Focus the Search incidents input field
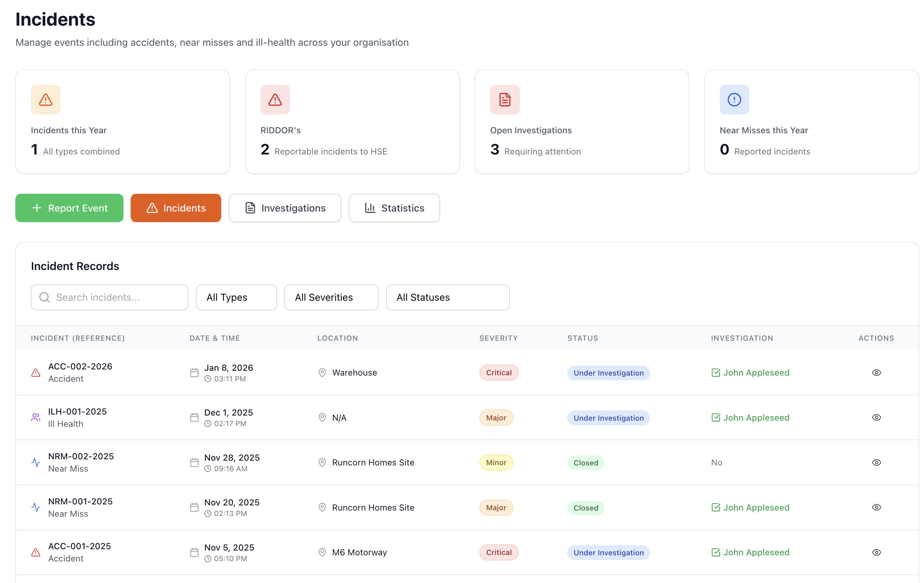Screen dimensions: 924x583 115,297
